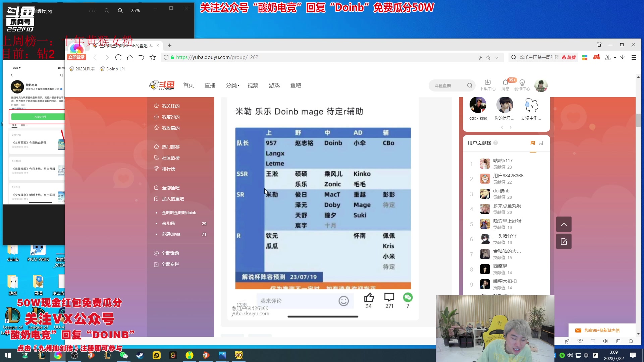Go to browser home page icon
Screen dimensions: 644x362
coord(130,57)
